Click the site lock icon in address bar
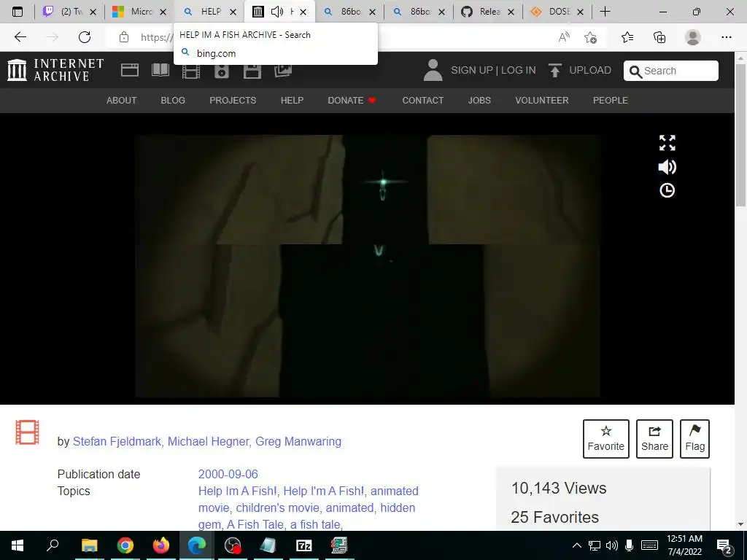Image resolution: width=747 pixels, height=560 pixels. click(124, 37)
